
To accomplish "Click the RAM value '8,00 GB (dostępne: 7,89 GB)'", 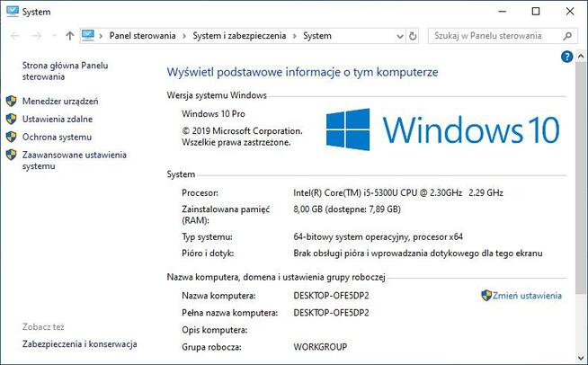I will pyautogui.click(x=347, y=209).
